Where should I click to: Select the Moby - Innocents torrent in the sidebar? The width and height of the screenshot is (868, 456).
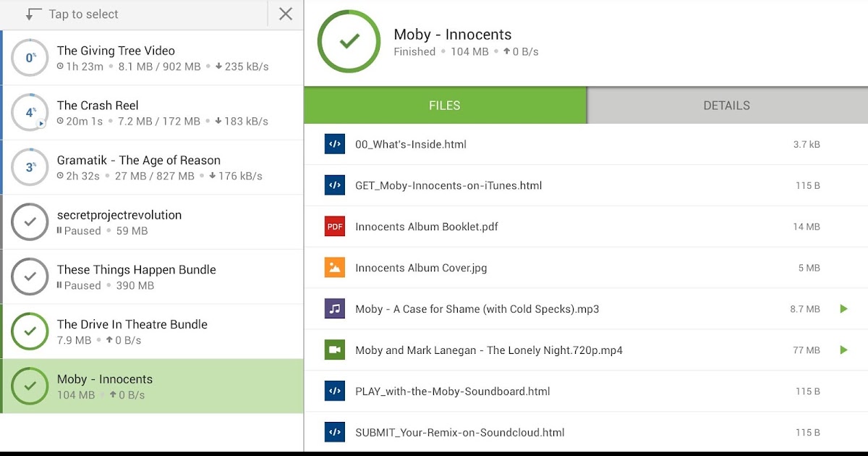point(153,386)
